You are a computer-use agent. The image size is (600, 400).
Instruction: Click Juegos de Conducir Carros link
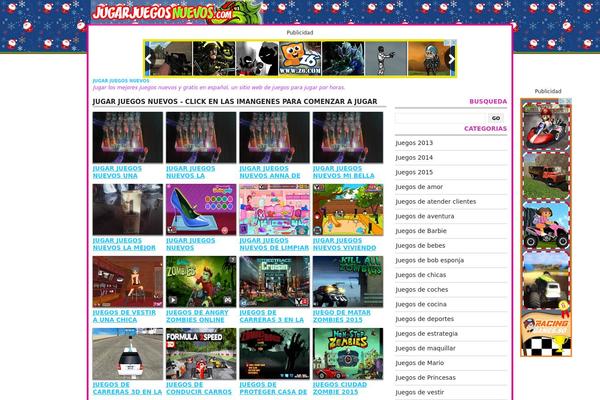199,388
